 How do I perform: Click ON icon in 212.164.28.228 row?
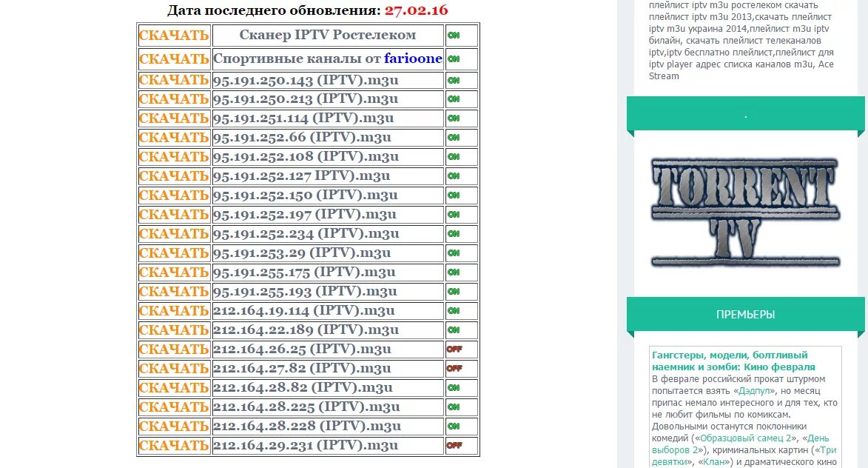(x=454, y=427)
